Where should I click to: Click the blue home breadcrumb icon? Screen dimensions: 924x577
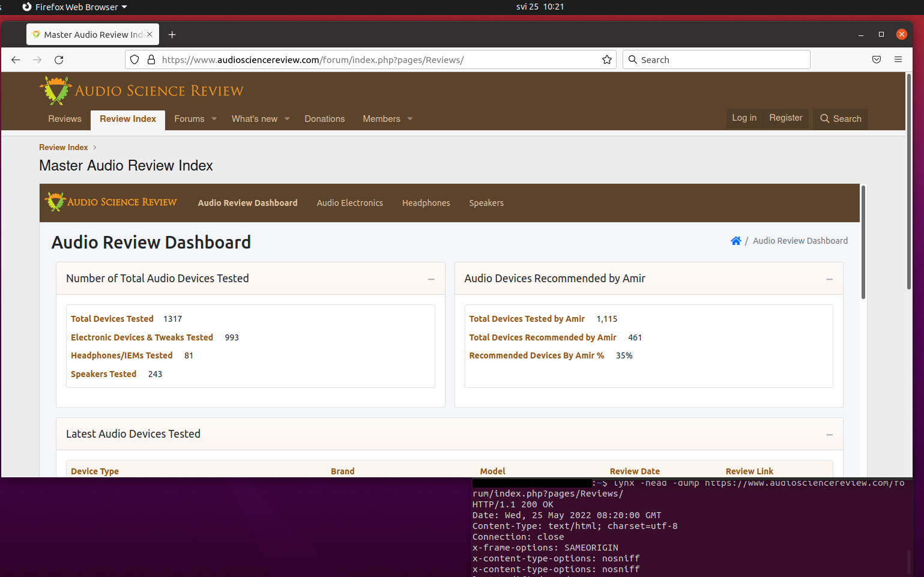735,241
